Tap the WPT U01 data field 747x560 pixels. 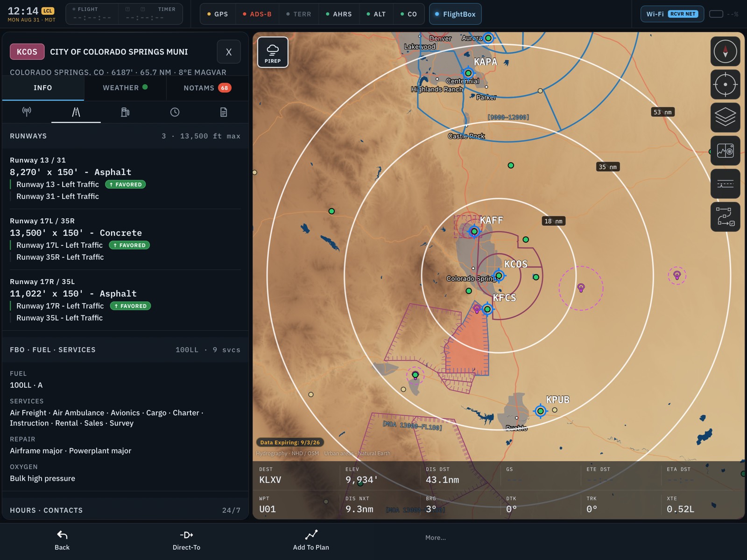pos(296,505)
